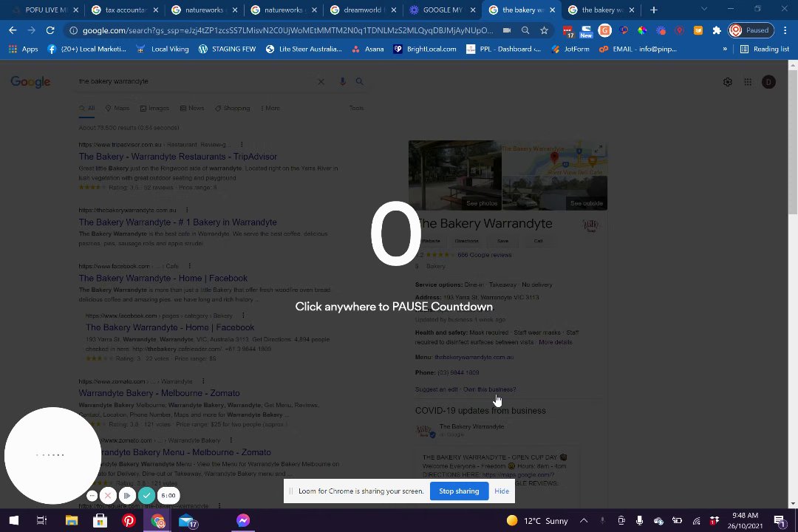Open the Reading list

point(765,49)
